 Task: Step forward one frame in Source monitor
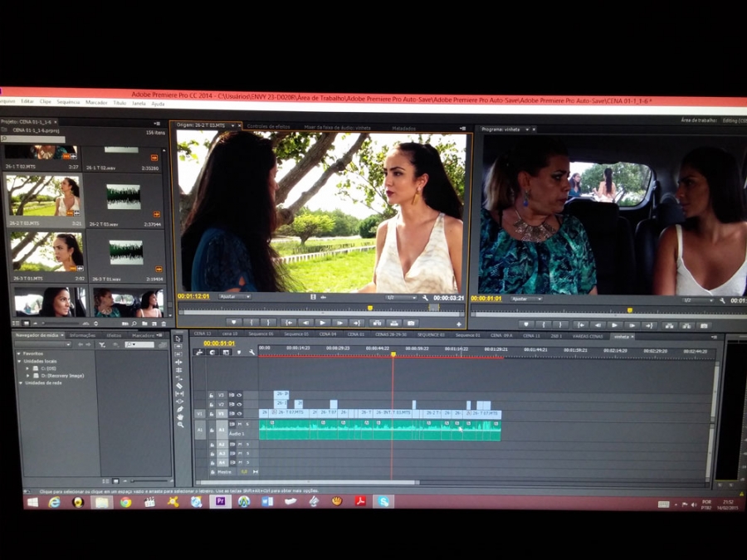coord(340,323)
